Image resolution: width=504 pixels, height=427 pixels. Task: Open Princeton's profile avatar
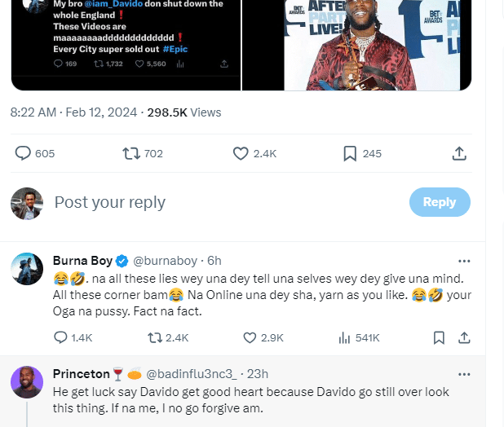[x=27, y=381]
